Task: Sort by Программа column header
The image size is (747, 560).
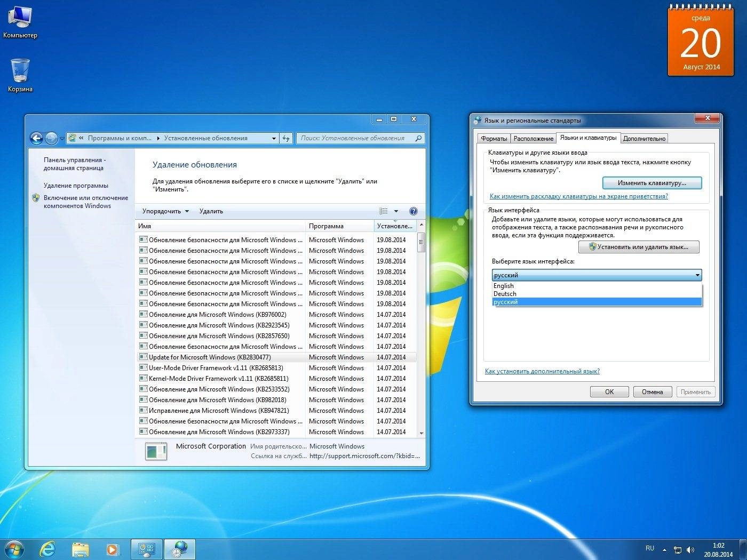Action: click(339, 226)
